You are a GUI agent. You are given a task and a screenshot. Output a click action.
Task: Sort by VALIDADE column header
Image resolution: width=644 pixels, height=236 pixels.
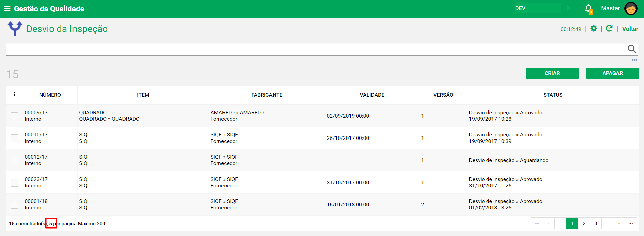(x=372, y=95)
